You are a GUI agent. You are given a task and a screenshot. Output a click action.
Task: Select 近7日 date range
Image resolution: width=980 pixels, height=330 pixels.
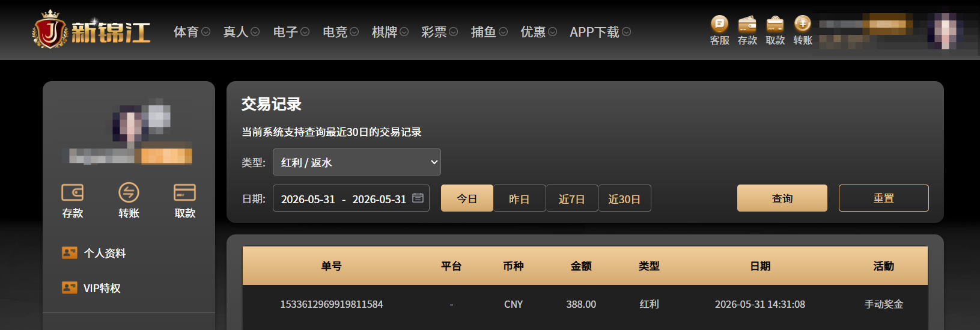[572, 198]
